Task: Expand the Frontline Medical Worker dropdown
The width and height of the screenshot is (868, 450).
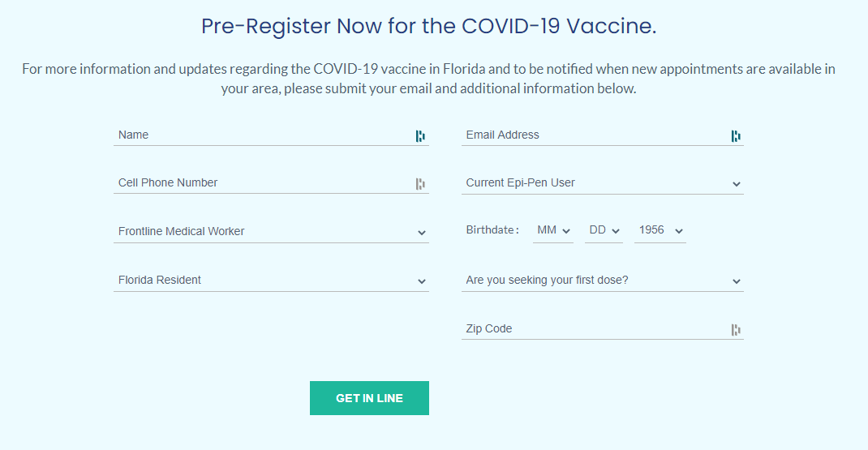Action: [x=271, y=231]
